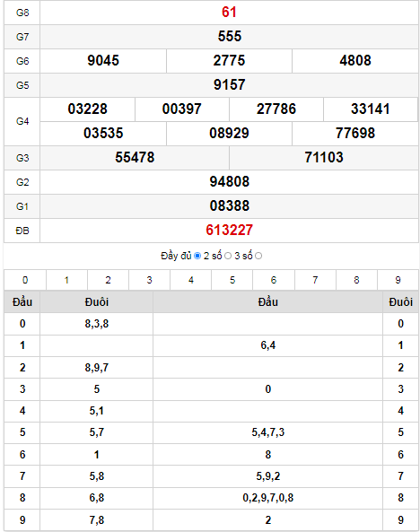Choose the '3 số' radio option
This screenshot has width=420, height=532.
pyautogui.click(x=258, y=256)
